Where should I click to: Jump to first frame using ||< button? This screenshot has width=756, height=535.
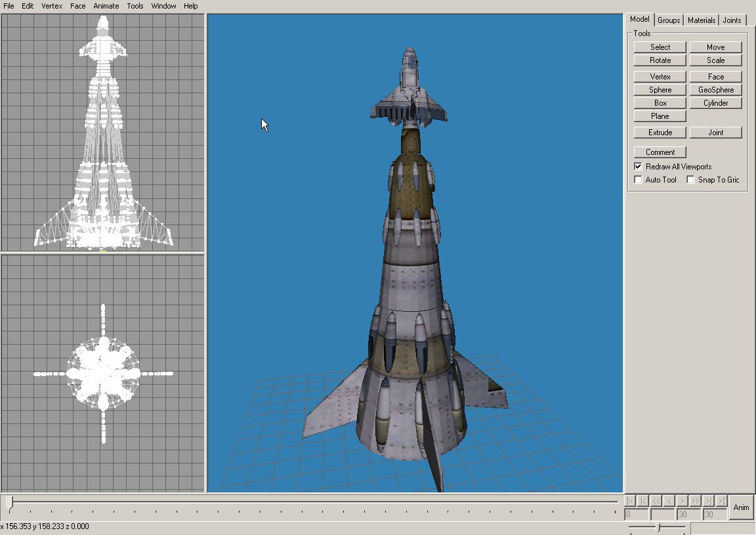coord(630,501)
